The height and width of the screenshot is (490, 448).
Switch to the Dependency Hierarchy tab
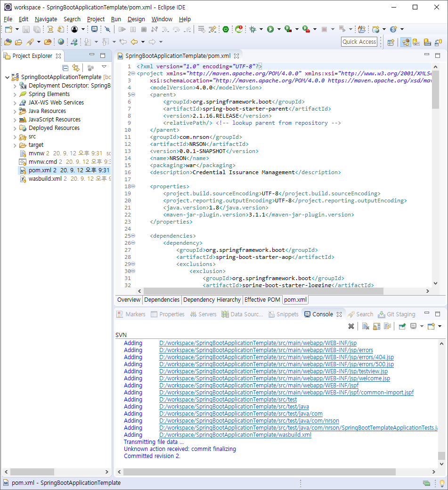click(212, 300)
